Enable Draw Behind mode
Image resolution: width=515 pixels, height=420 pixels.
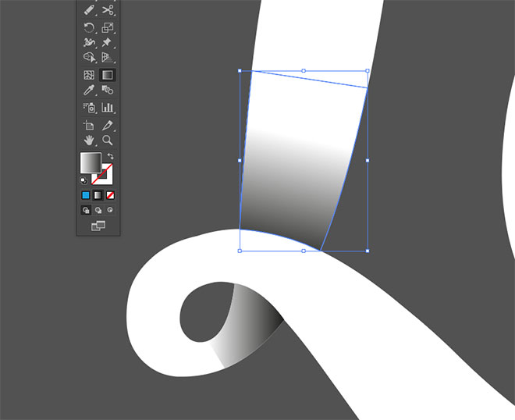click(98, 210)
